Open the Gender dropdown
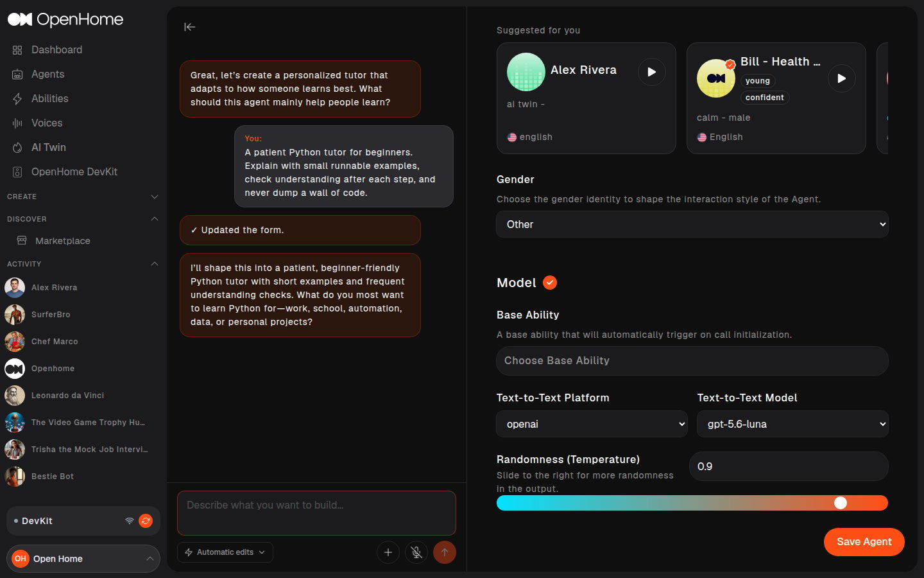This screenshot has height=578, width=924. (692, 224)
